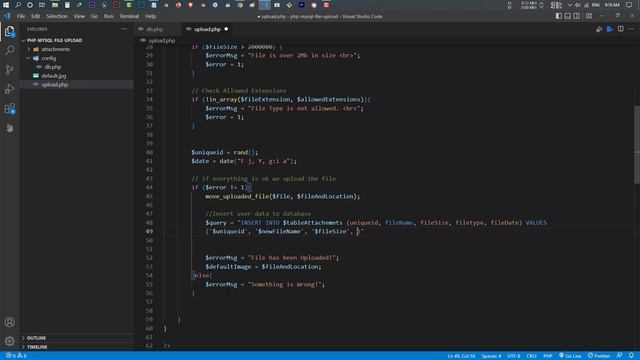
Task: Click the Prettier status bar item
Action: tap(599, 356)
